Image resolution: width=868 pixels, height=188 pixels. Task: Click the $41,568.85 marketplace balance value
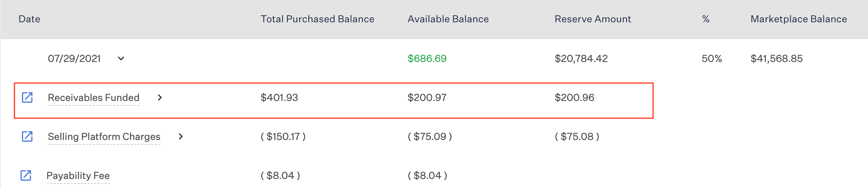point(777,58)
